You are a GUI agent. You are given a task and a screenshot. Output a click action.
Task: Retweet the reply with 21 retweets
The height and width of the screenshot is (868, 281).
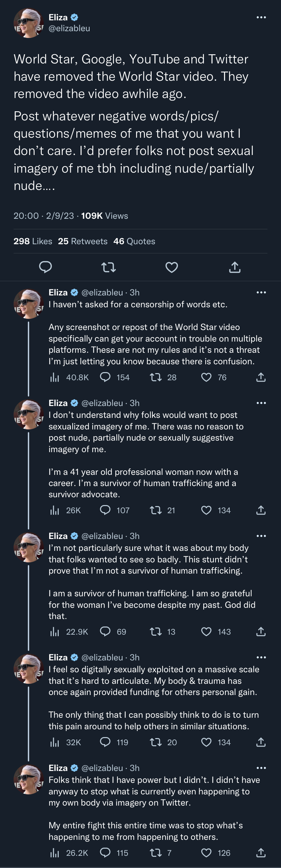[x=163, y=510]
